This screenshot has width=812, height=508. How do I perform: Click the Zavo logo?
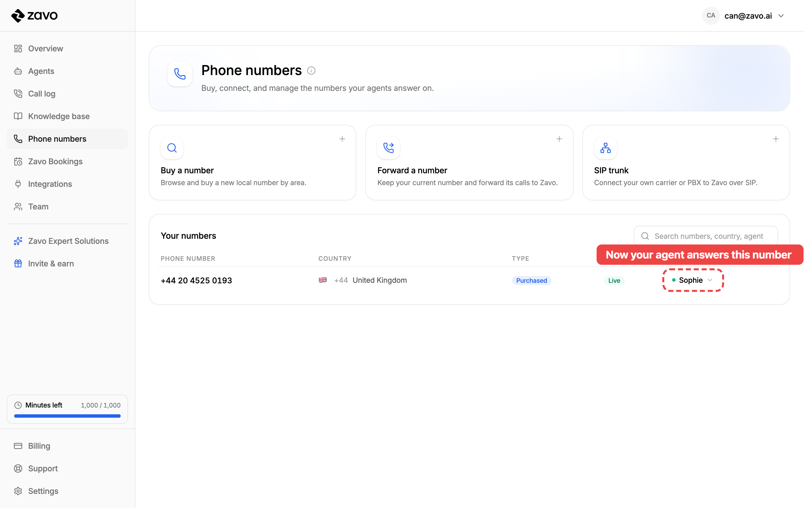[x=34, y=16]
